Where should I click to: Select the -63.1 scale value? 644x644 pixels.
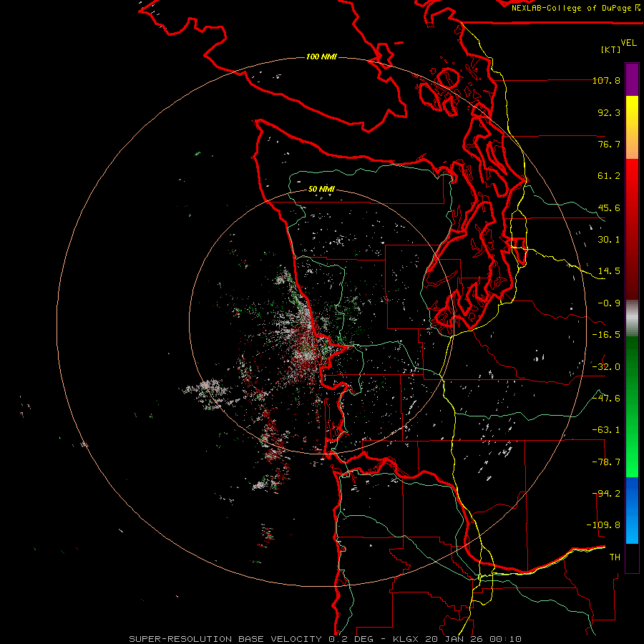tap(606, 430)
